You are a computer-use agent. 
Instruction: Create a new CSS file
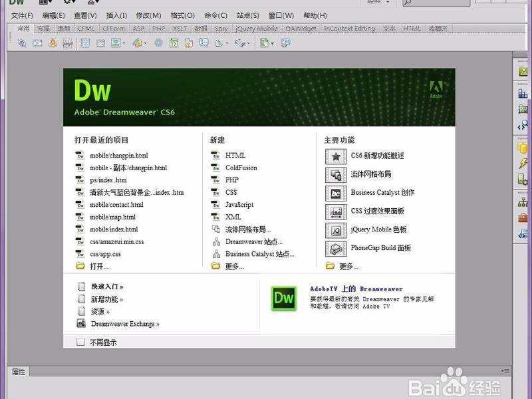pyautogui.click(x=231, y=192)
